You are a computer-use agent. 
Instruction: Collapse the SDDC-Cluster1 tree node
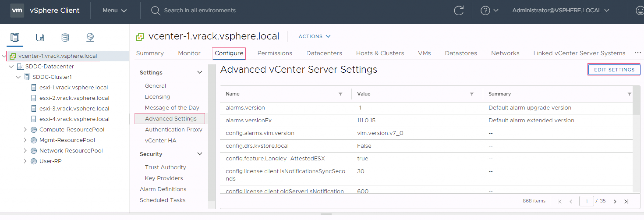click(18, 77)
